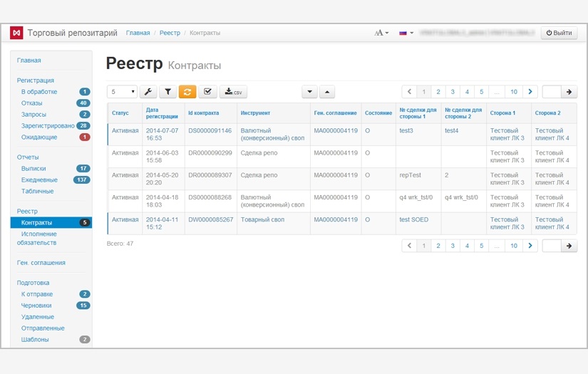Open Главная breadcrumb link

[x=138, y=33]
